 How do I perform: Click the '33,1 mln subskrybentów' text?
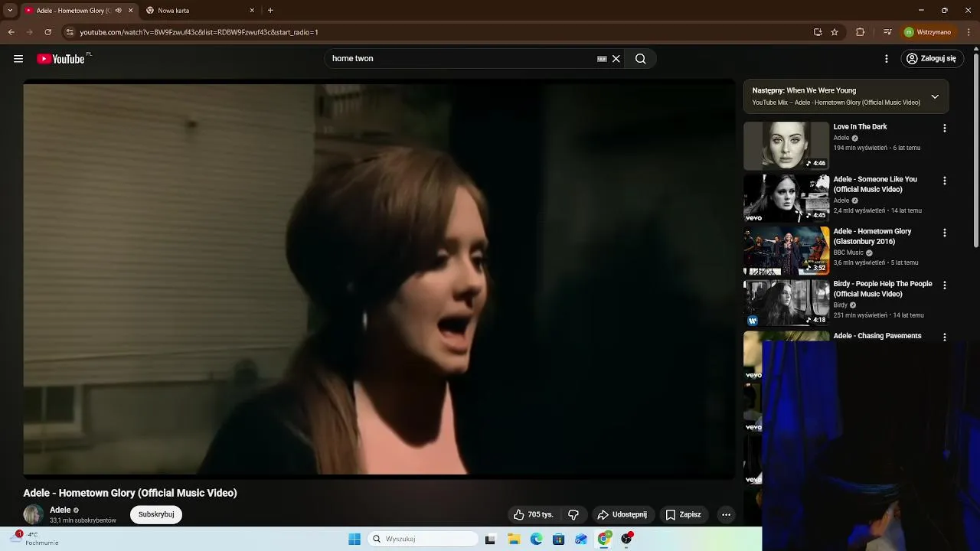coord(83,520)
